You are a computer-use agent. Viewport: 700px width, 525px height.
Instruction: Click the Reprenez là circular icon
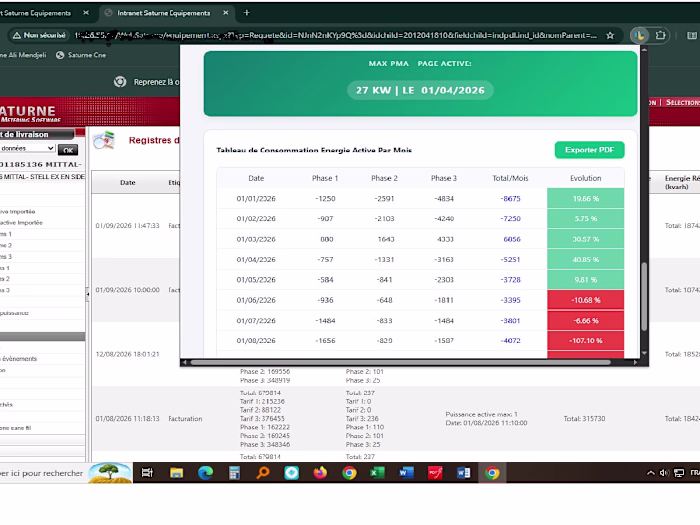120,82
